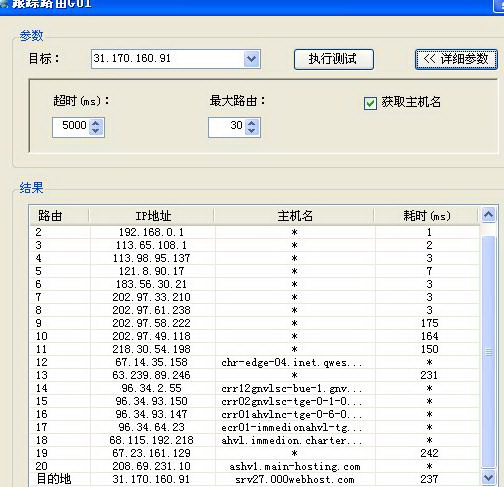Click the 175 ms time value
Viewport: 504px width, 487px height.
429,323
